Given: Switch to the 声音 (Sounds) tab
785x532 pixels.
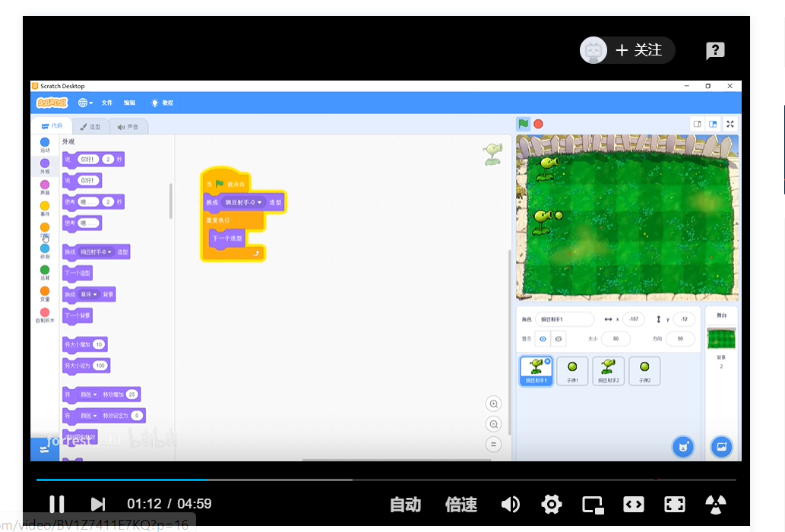Looking at the screenshot, I should tap(128, 127).
